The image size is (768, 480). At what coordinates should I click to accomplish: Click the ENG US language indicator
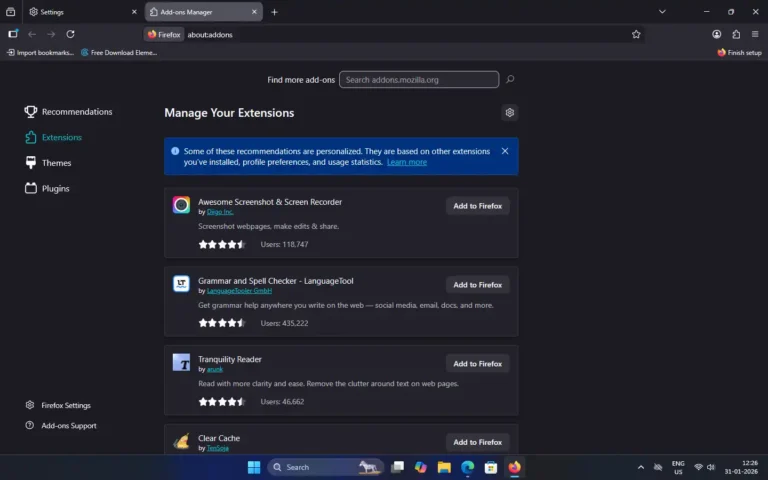(678, 467)
